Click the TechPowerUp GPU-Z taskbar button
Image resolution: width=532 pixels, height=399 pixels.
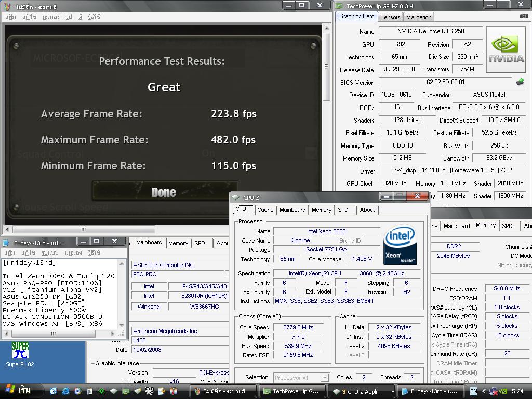[x=292, y=391]
